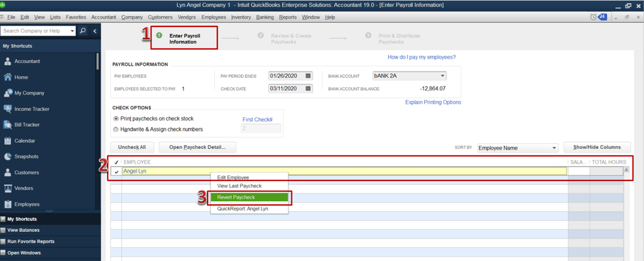The image size is (644, 261).
Task: Click the First Check# link
Action: (257, 119)
